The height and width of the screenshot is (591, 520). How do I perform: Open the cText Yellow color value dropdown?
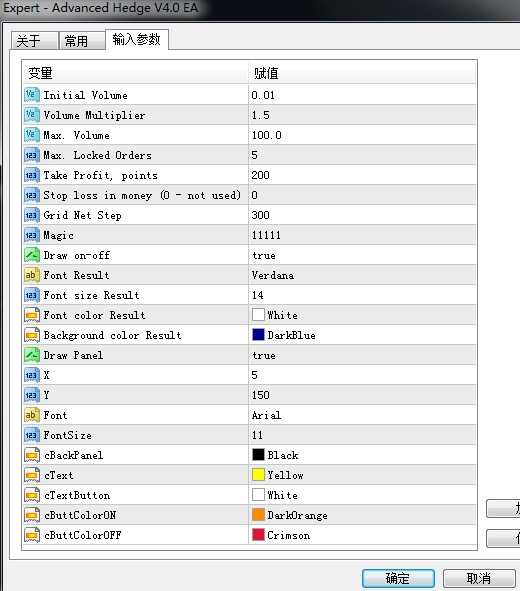point(362,475)
